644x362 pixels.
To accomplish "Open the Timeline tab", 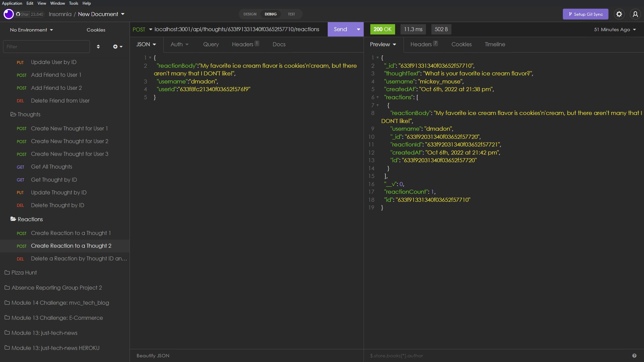I will pyautogui.click(x=495, y=44).
